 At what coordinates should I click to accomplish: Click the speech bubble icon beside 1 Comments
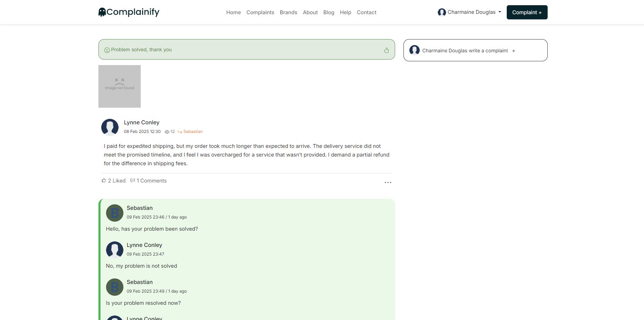132,180
